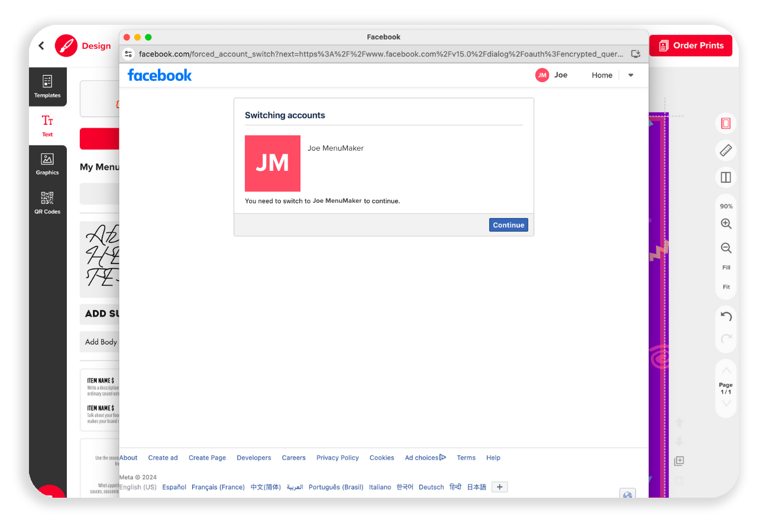Open the QR Codes tool
The image size is (769, 532).
(x=47, y=203)
